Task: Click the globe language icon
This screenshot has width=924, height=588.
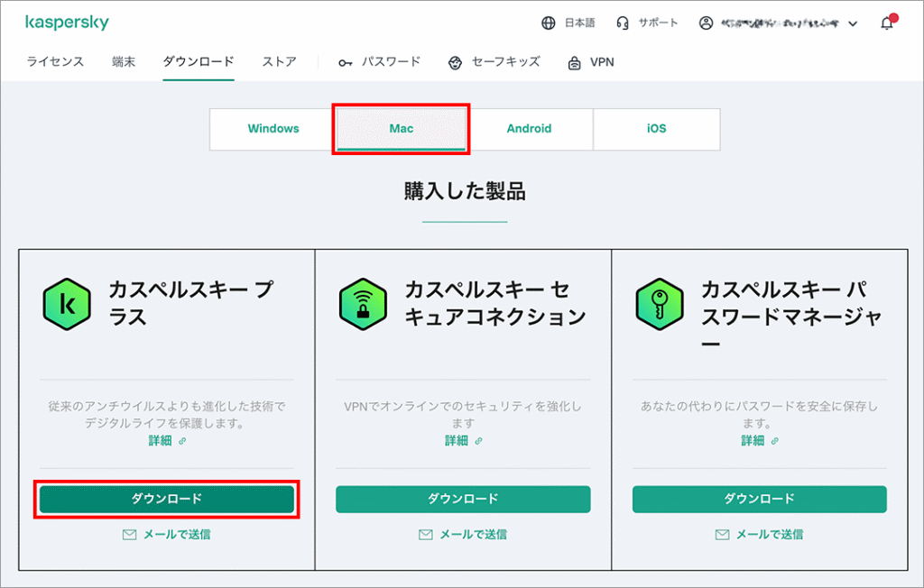Action: point(548,23)
